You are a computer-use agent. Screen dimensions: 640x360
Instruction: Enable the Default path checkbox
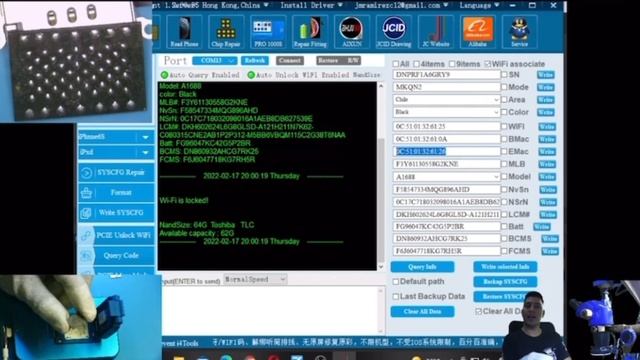click(396, 282)
